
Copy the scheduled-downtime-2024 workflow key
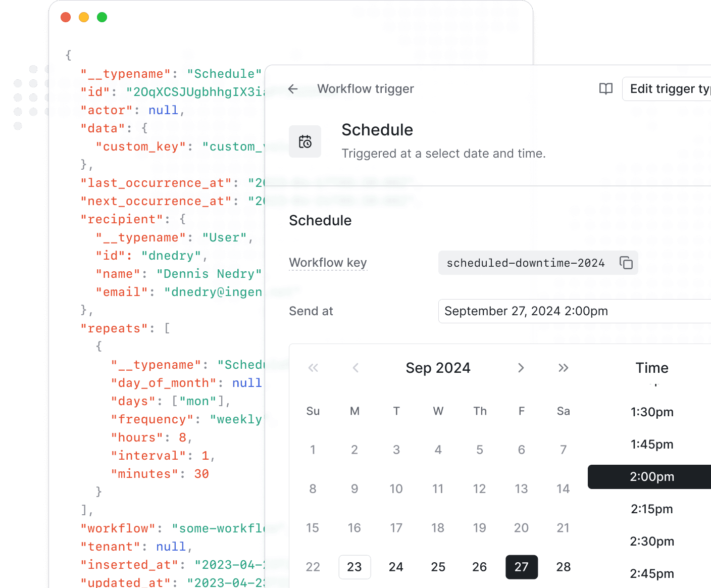coord(627,263)
